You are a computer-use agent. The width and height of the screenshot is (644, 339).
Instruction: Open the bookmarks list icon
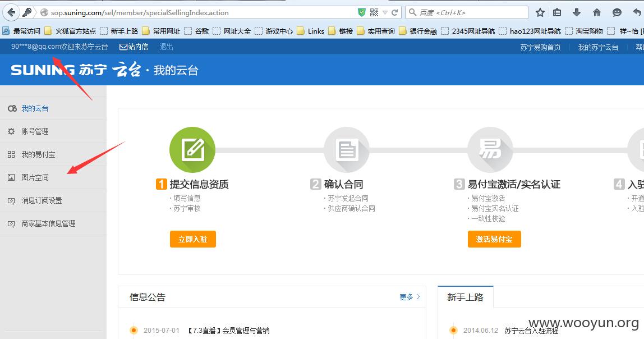click(x=557, y=13)
